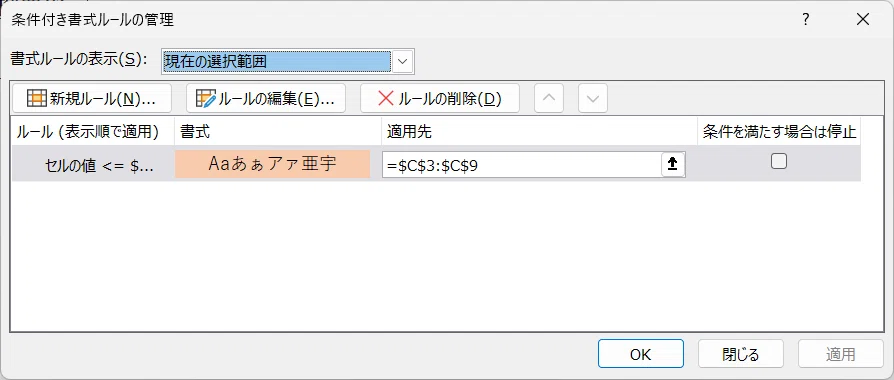Click the ルール (表示順で適用) column header
Screen dimensions: 894x380
click(x=93, y=132)
